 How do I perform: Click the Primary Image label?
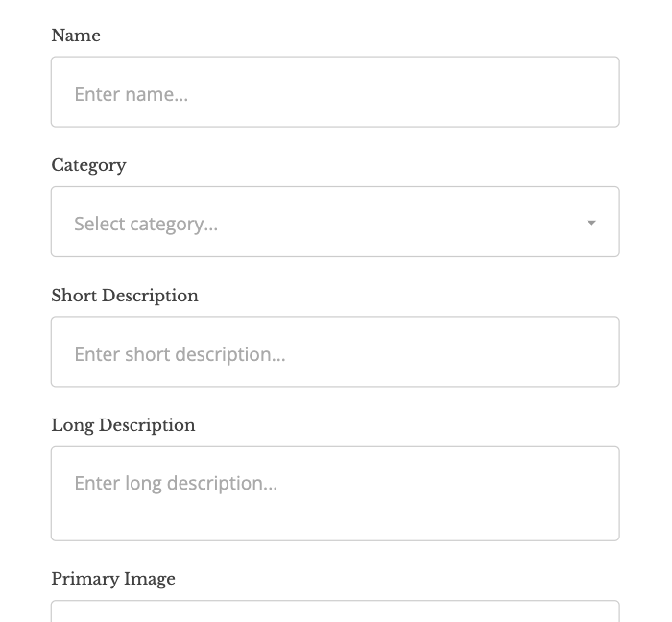coord(113,579)
